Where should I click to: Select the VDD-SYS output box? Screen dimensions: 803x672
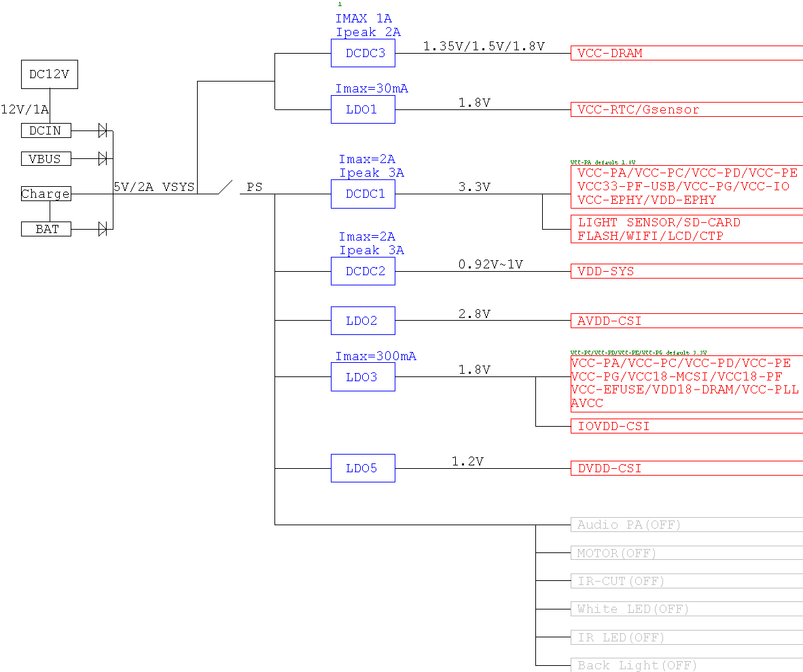(x=686, y=271)
